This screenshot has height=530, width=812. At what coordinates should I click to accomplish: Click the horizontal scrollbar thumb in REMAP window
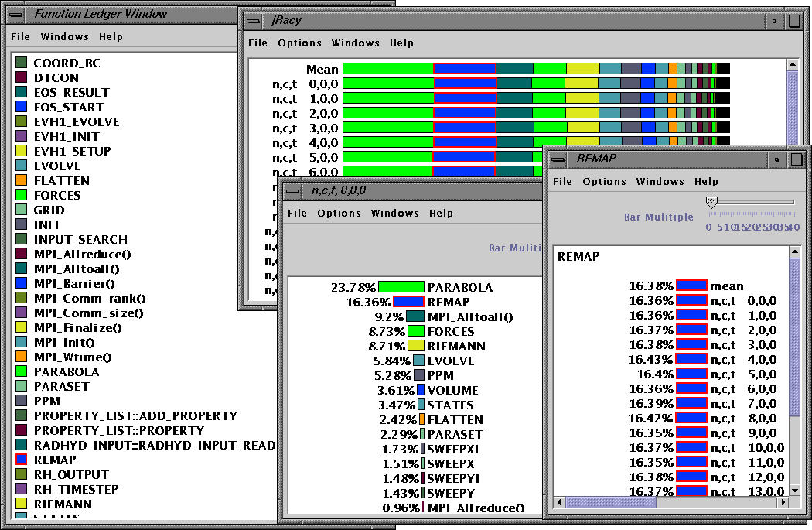(611, 502)
